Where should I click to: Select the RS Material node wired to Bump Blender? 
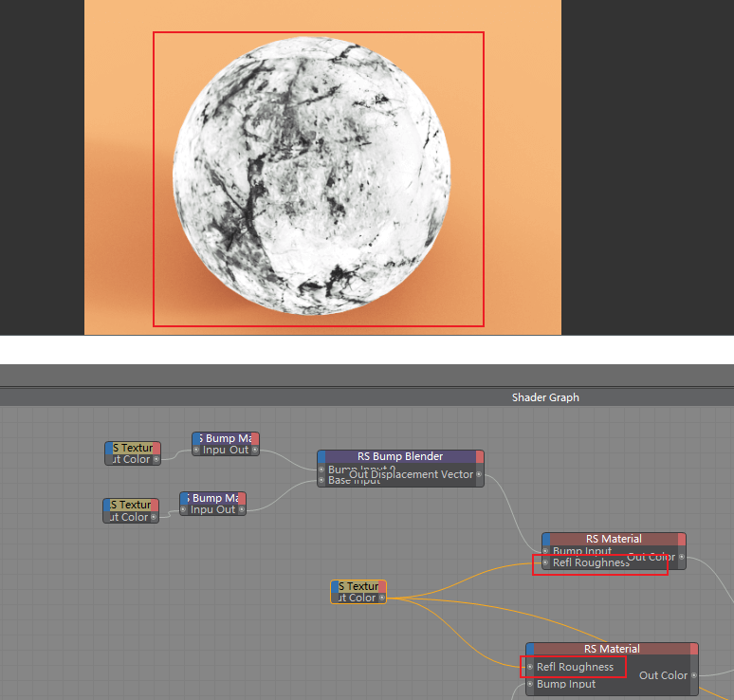tap(614, 539)
